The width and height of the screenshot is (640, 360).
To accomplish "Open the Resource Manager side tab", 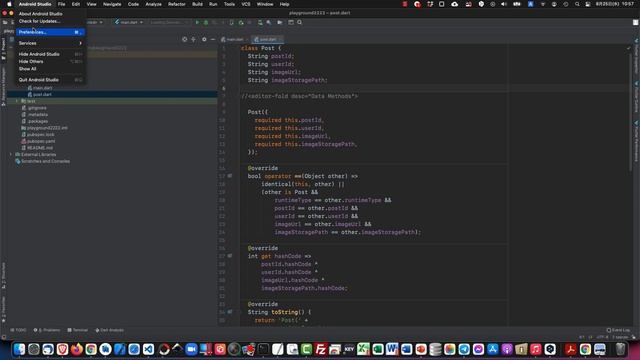I will click(x=3, y=87).
